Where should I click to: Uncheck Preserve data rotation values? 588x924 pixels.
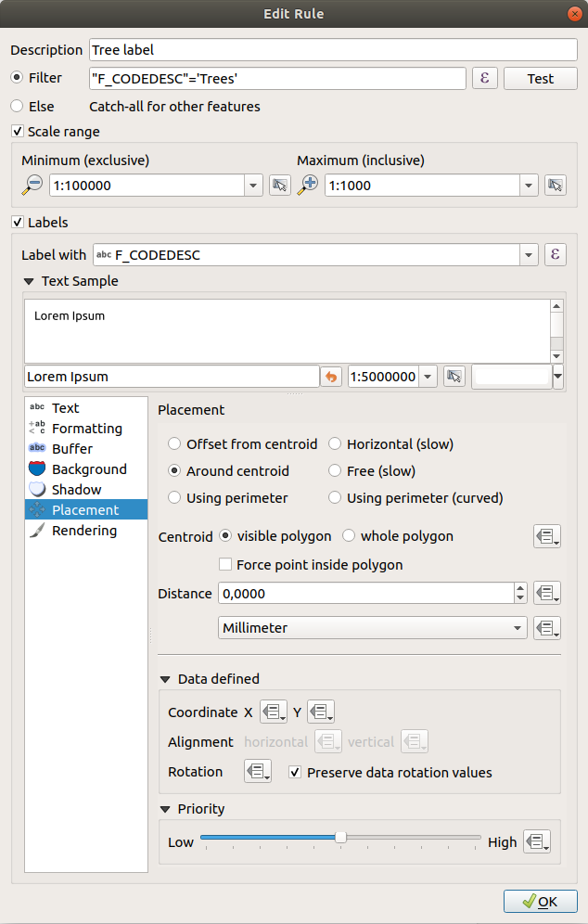294,772
